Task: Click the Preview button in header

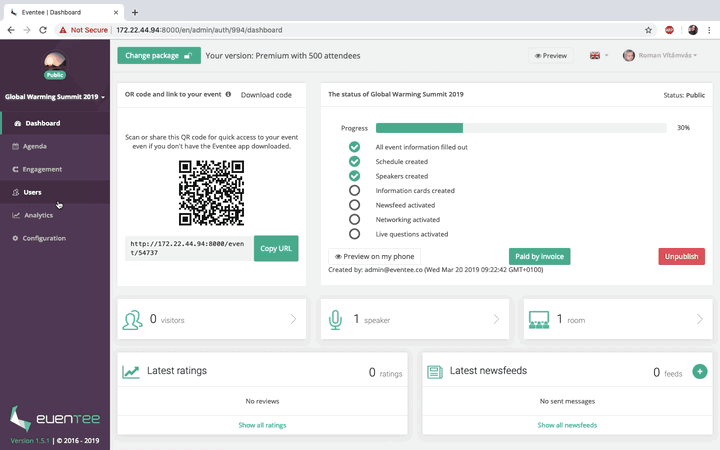Action: coord(551,56)
